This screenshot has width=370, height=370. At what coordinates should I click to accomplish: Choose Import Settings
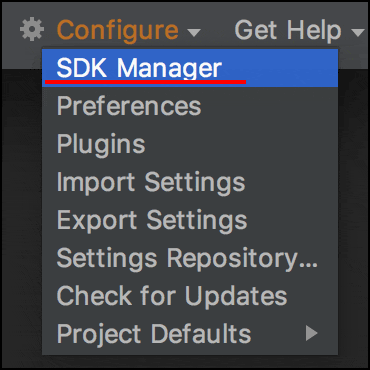pyautogui.click(x=190, y=182)
